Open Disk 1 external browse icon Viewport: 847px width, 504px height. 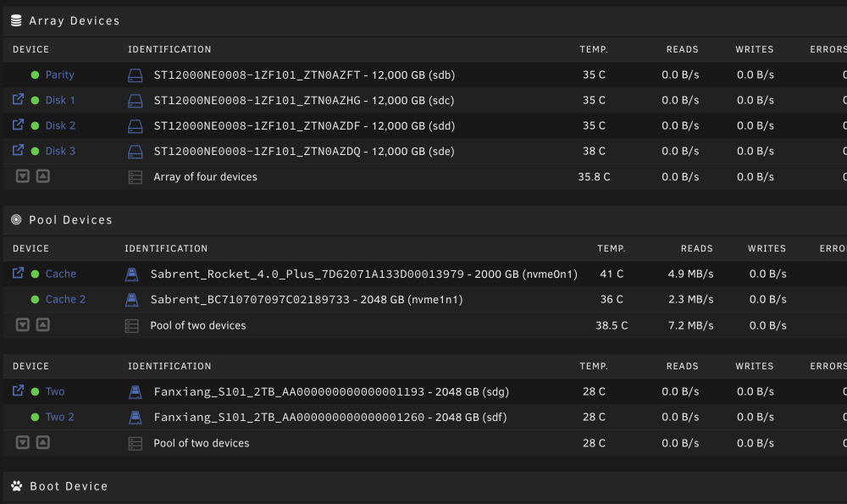click(18, 99)
